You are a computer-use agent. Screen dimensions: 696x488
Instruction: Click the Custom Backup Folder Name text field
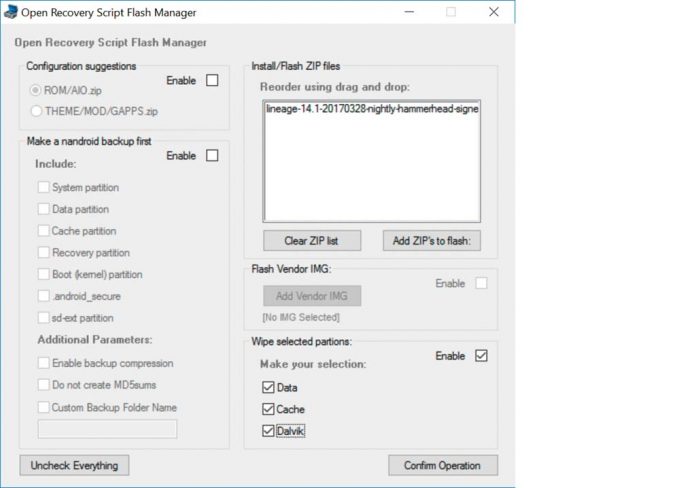[x=107, y=429]
